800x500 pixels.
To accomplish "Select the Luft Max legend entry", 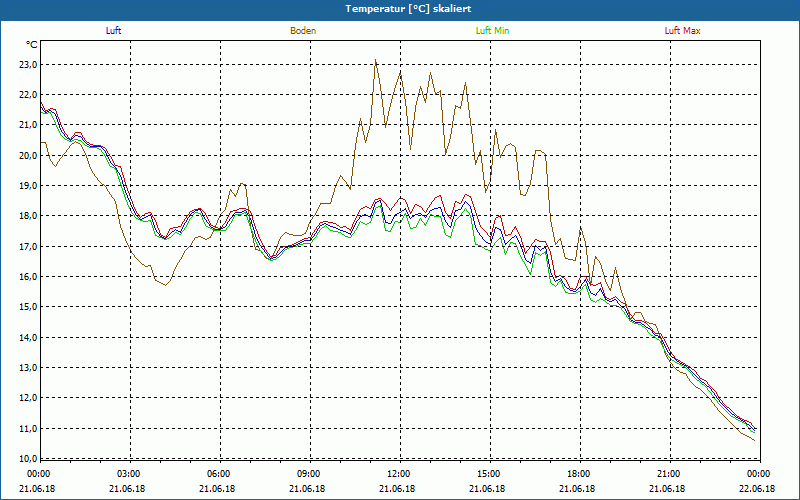I will coord(683,31).
